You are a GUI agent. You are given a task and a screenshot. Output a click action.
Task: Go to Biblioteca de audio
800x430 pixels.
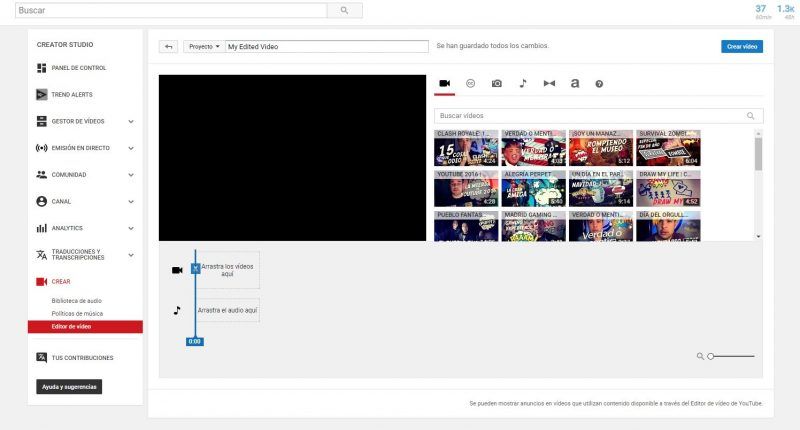point(76,301)
